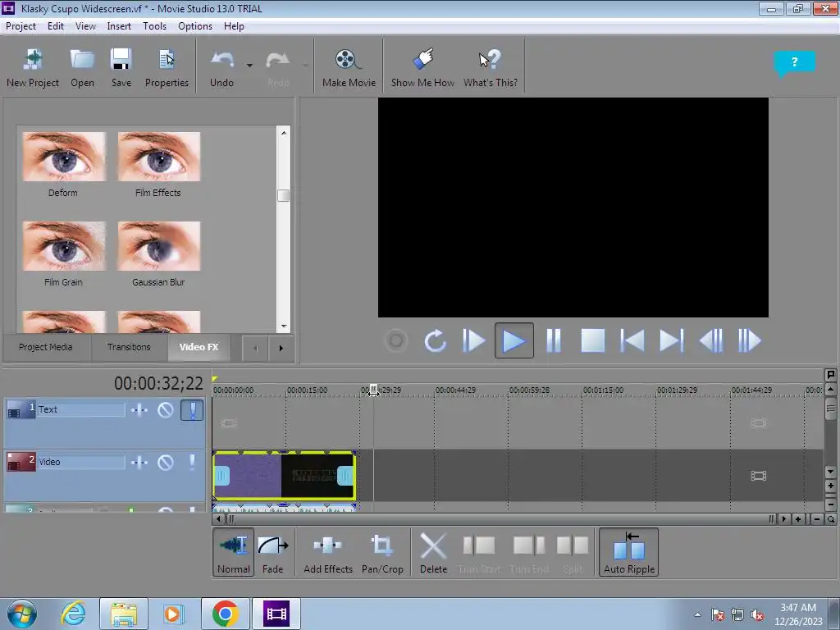
Task: Stop the preview playback
Action: click(x=593, y=340)
